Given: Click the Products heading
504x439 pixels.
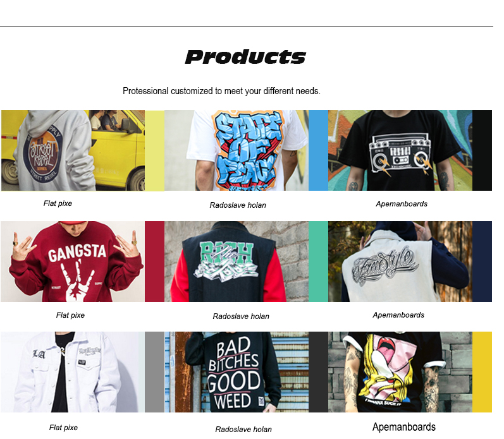Looking at the screenshot, I should [x=245, y=57].
